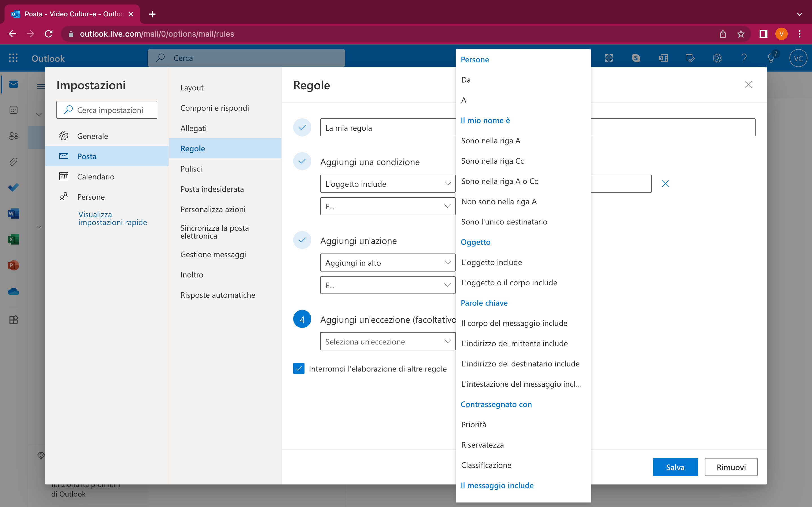
Task: Open the OneNote feed icon
Action: [662, 58]
